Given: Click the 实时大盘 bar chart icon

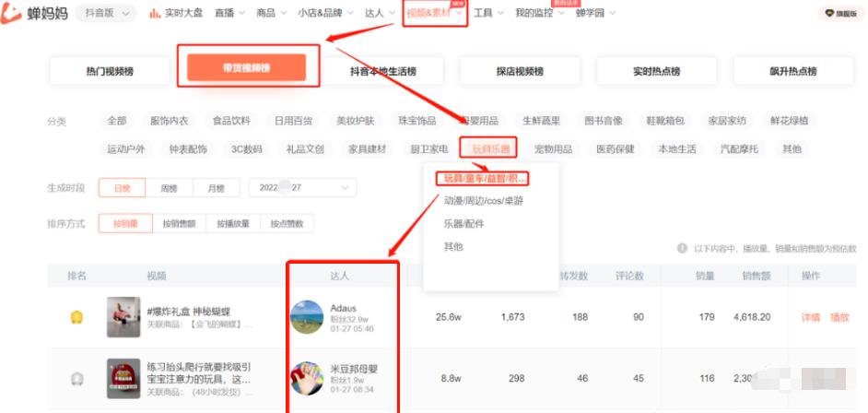Looking at the screenshot, I should click(155, 14).
